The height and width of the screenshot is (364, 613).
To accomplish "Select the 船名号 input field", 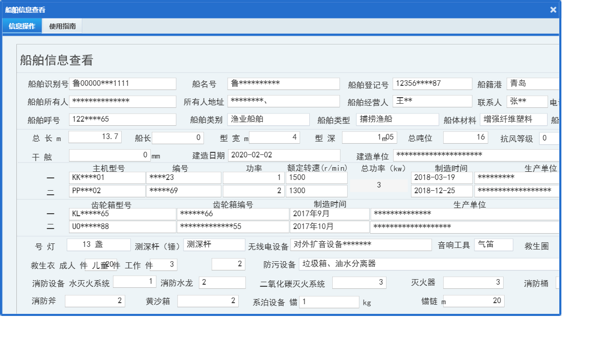I will (284, 83).
